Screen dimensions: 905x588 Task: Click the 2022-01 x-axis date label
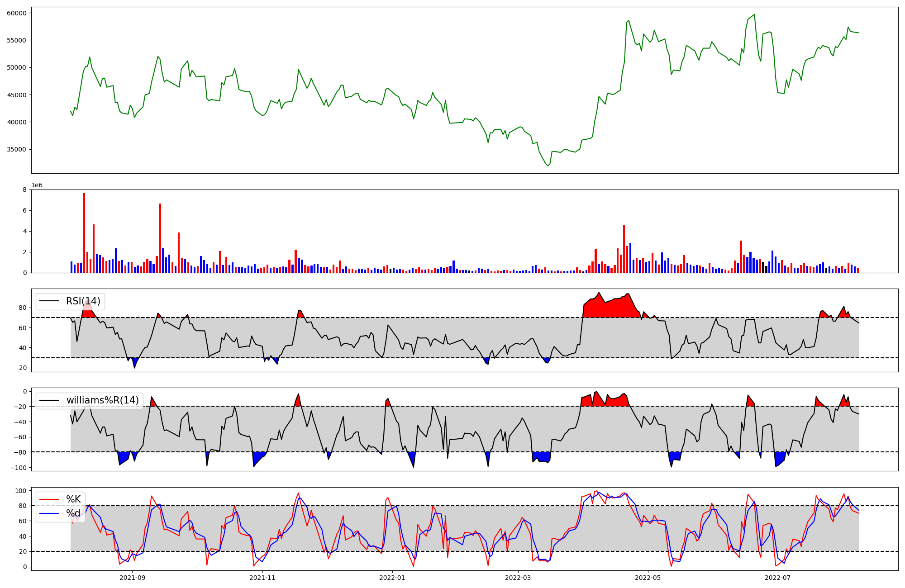pyautogui.click(x=392, y=578)
